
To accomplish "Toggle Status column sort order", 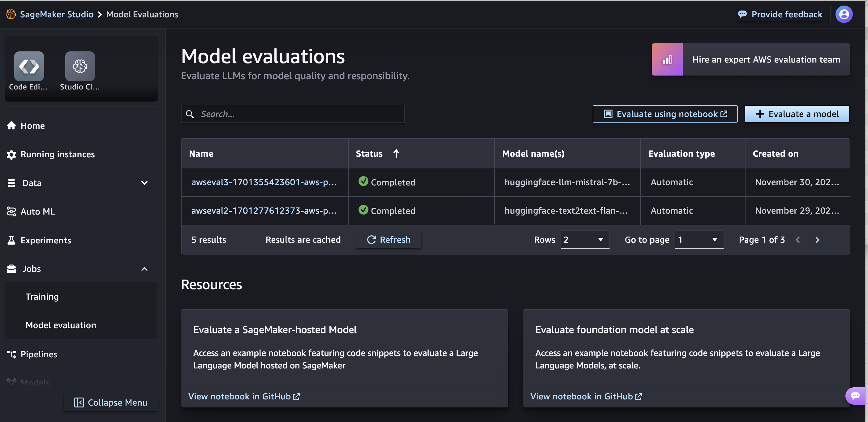I will pyautogui.click(x=396, y=153).
